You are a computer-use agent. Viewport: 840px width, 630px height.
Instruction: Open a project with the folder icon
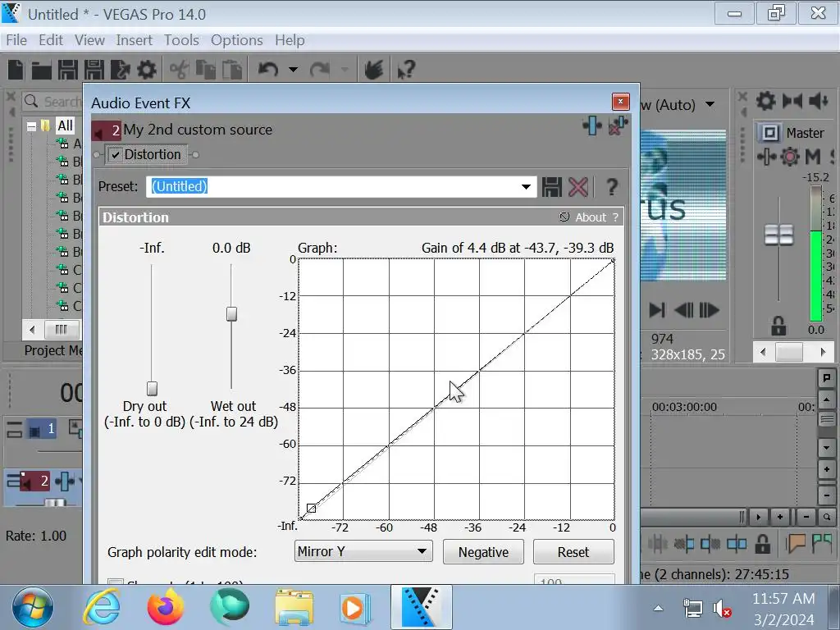point(41,70)
